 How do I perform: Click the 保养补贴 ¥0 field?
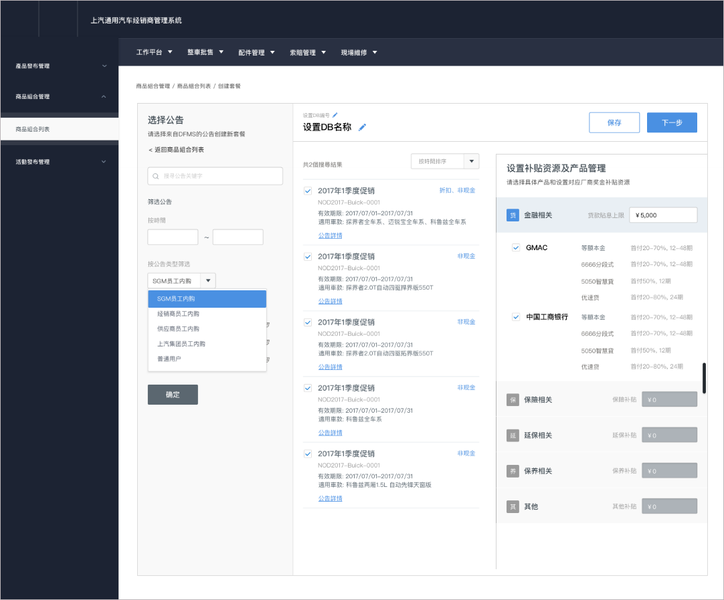click(670, 471)
